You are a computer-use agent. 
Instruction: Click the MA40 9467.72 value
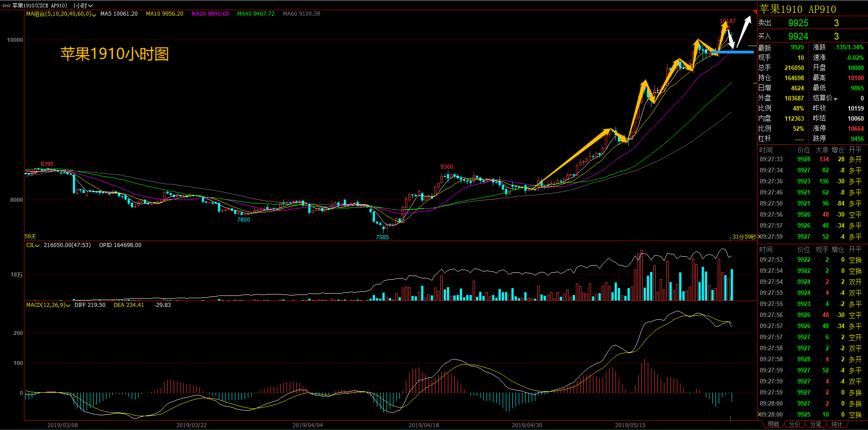click(x=256, y=14)
